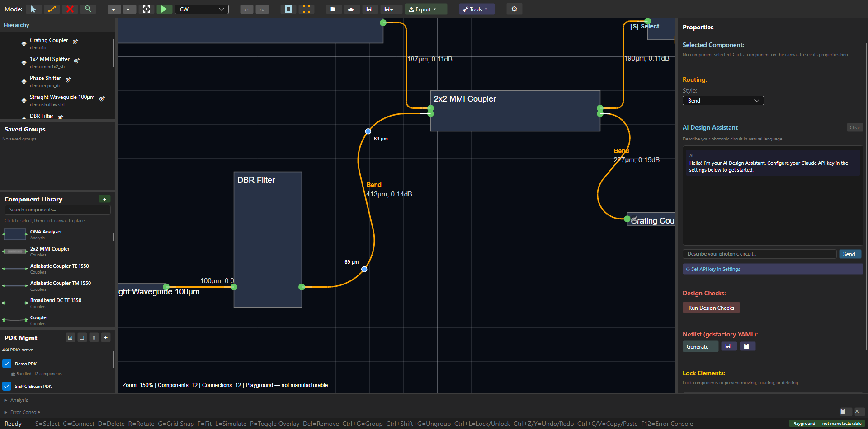The image size is (868, 429).
Task: Copy netlist with clipboard icon
Action: pos(747,346)
